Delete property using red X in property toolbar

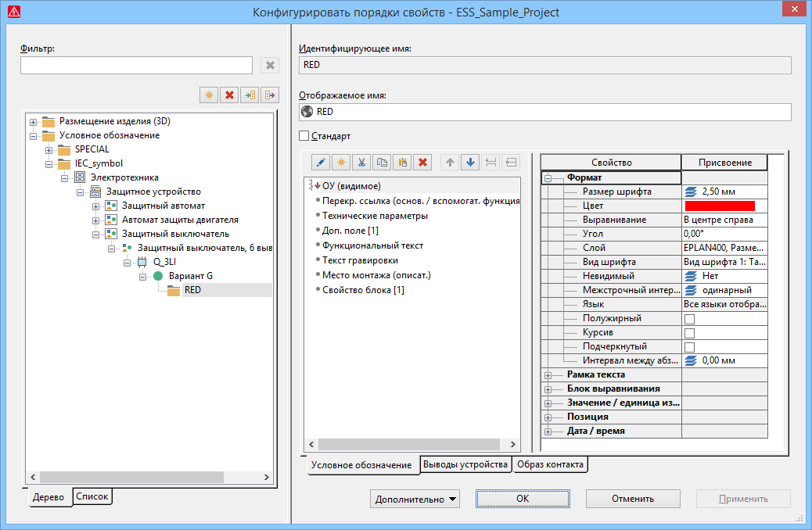tap(422, 163)
